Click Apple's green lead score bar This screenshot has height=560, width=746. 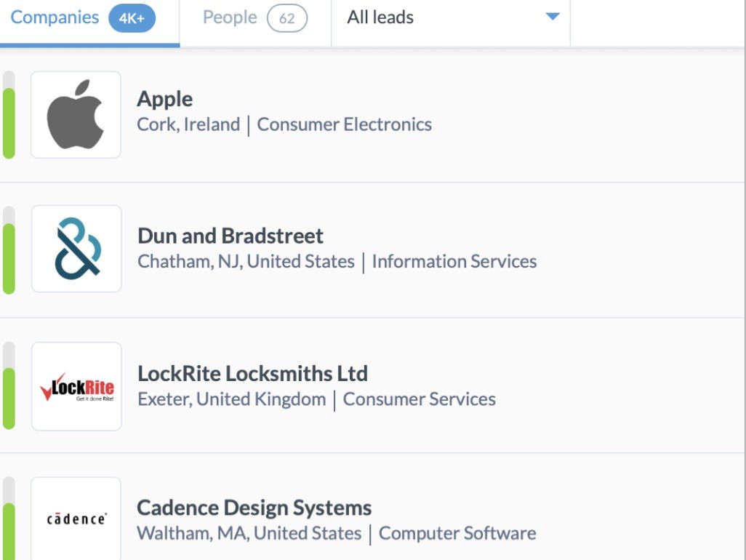pyautogui.click(x=9, y=122)
